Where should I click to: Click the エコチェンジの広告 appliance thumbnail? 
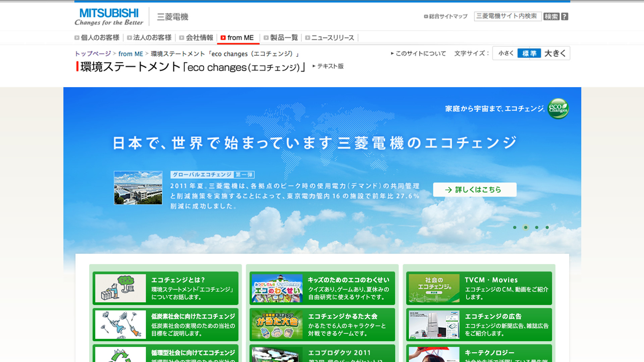pos(434,324)
